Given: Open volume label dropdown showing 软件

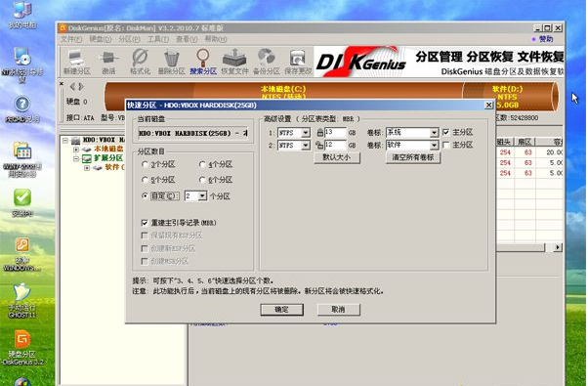Looking at the screenshot, I should coord(435,146).
